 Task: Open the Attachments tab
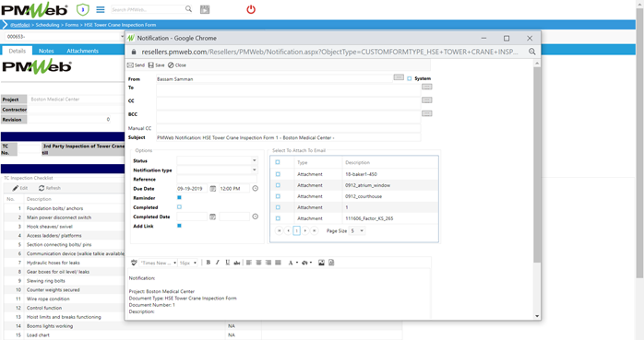82,51
